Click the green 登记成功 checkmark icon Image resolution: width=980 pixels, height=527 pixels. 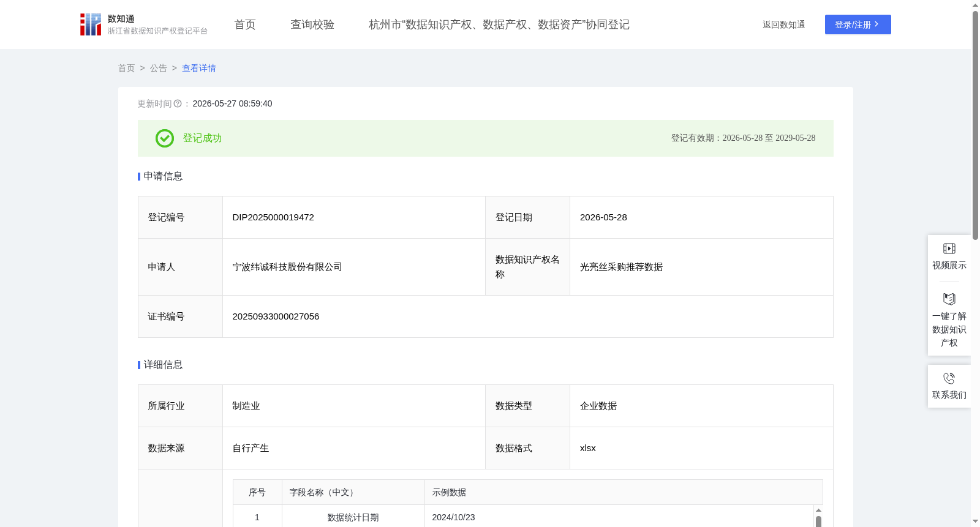coord(165,138)
